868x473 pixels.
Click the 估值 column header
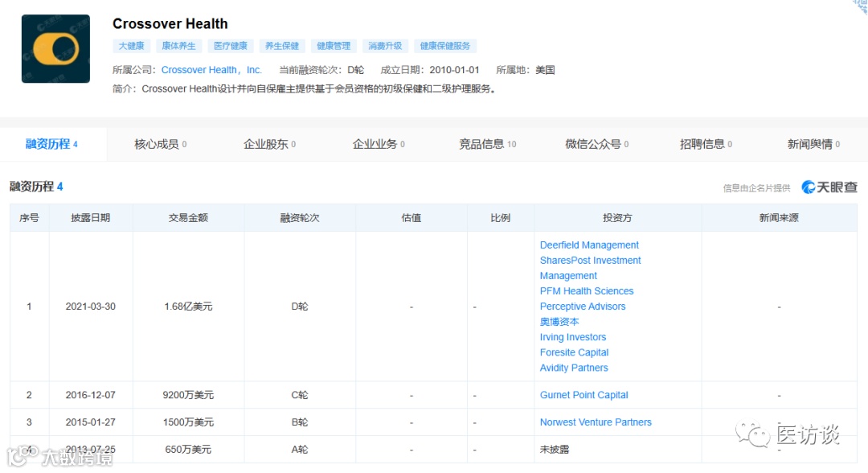[x=411, y=218]
